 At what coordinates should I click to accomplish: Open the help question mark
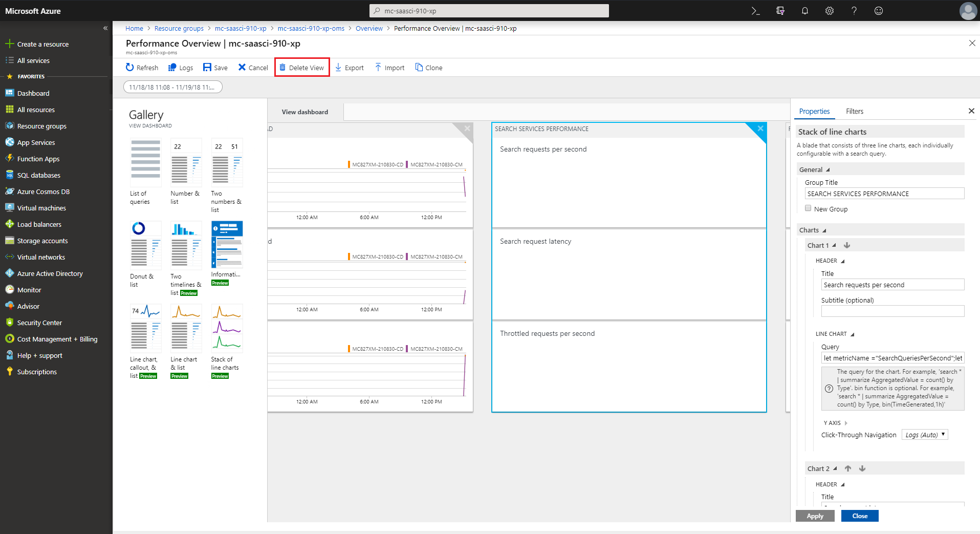(854, 11)
